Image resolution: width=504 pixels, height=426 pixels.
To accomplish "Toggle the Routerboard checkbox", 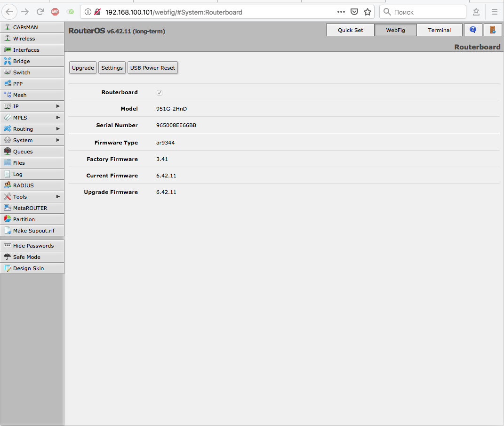I will point(160,93).
